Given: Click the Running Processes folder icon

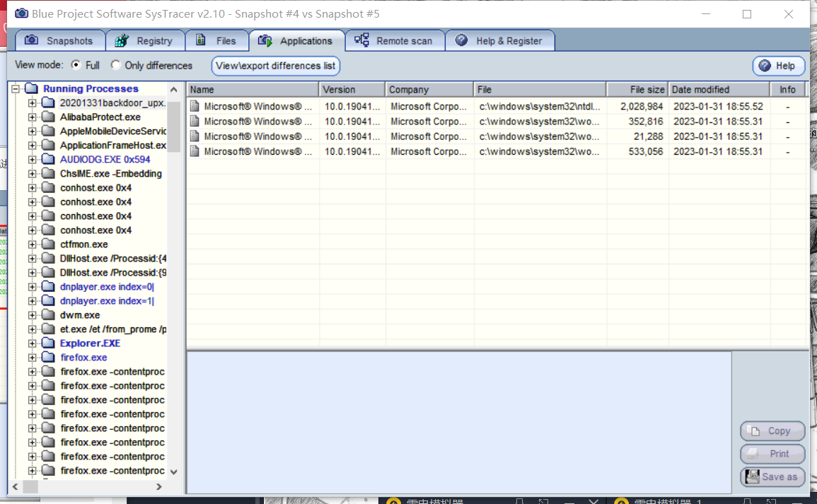Looking at the screenshot, I should pyautogui.click(x=32, y=88).
